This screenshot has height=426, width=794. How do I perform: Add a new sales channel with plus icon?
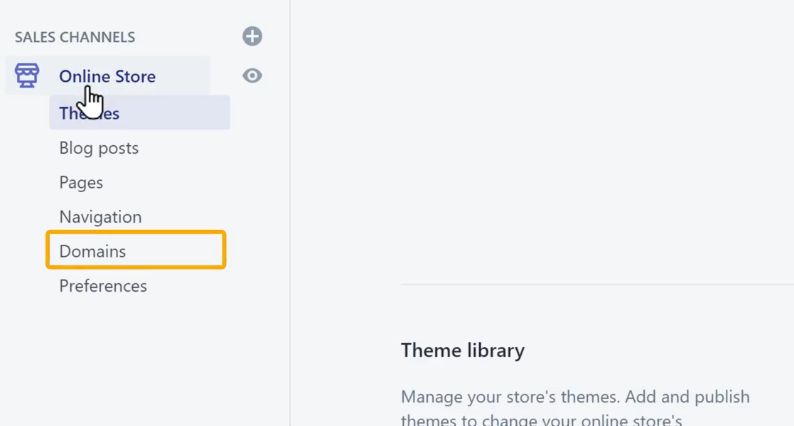point(252,36)
